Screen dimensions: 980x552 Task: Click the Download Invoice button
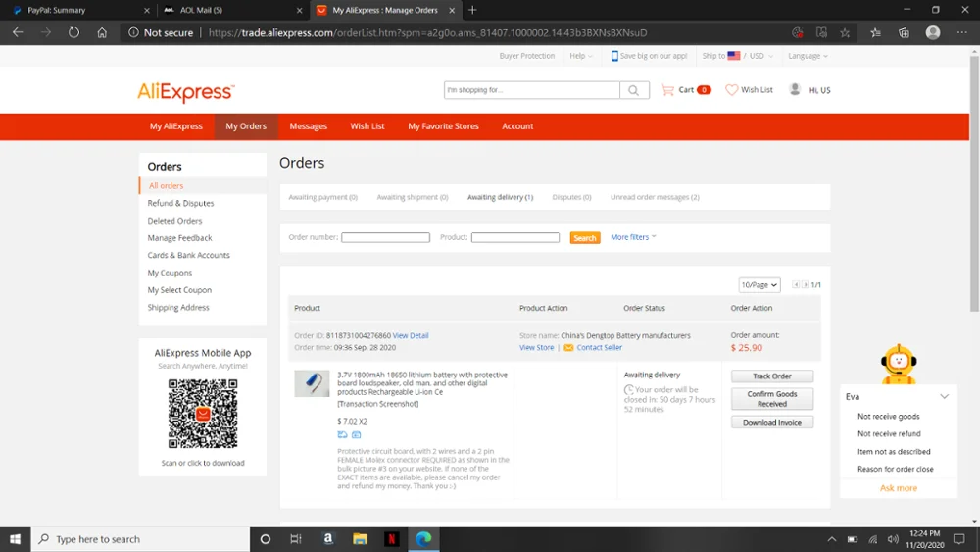point(772,423)
